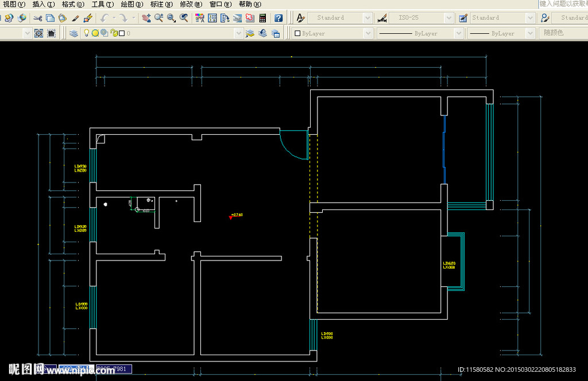Open the ByLayer color control dropdown
Image resolution: width=588 pixels, height=381 pixels.
click(368, 33)
